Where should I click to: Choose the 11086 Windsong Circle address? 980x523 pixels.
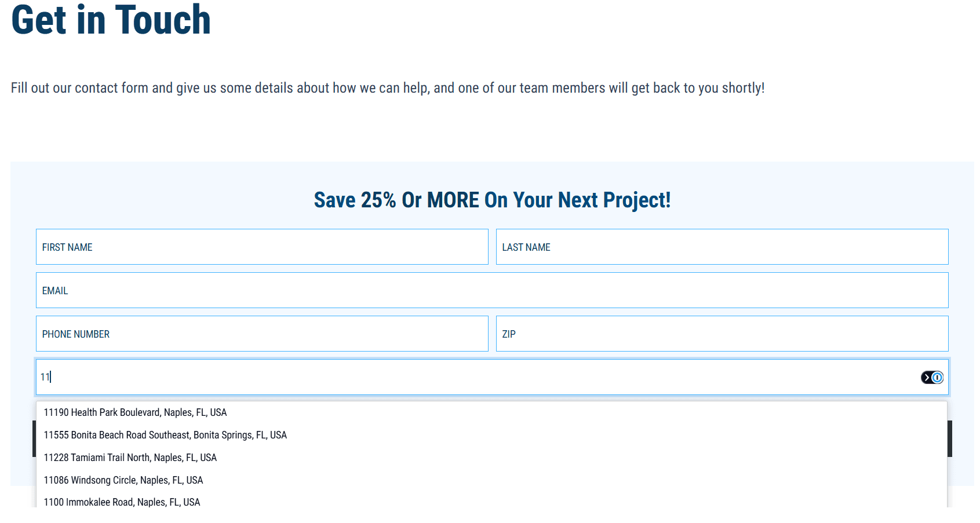tap(123, 480)
